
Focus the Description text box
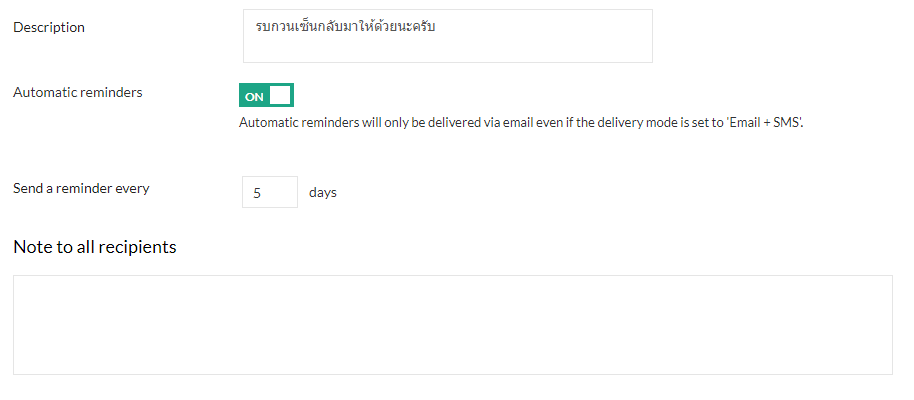coord(447,36)
